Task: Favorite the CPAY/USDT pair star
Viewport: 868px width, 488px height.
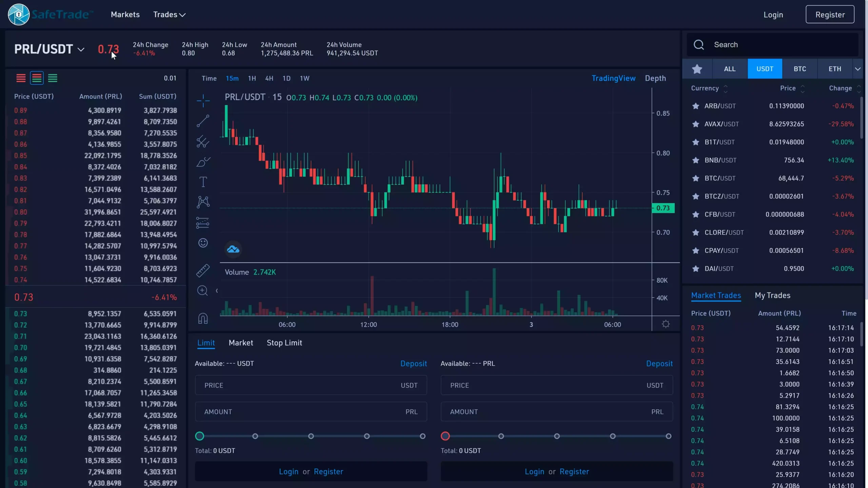Action: [696, 251]
